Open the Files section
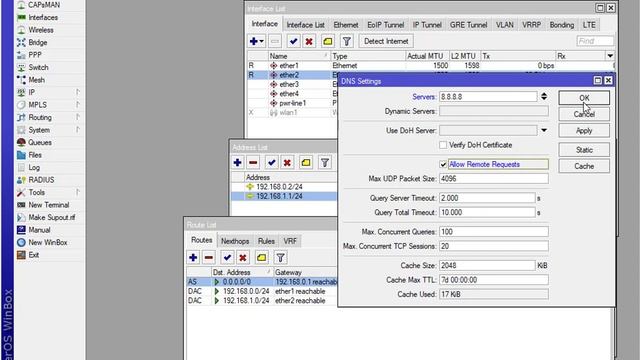 click(35, 155)
